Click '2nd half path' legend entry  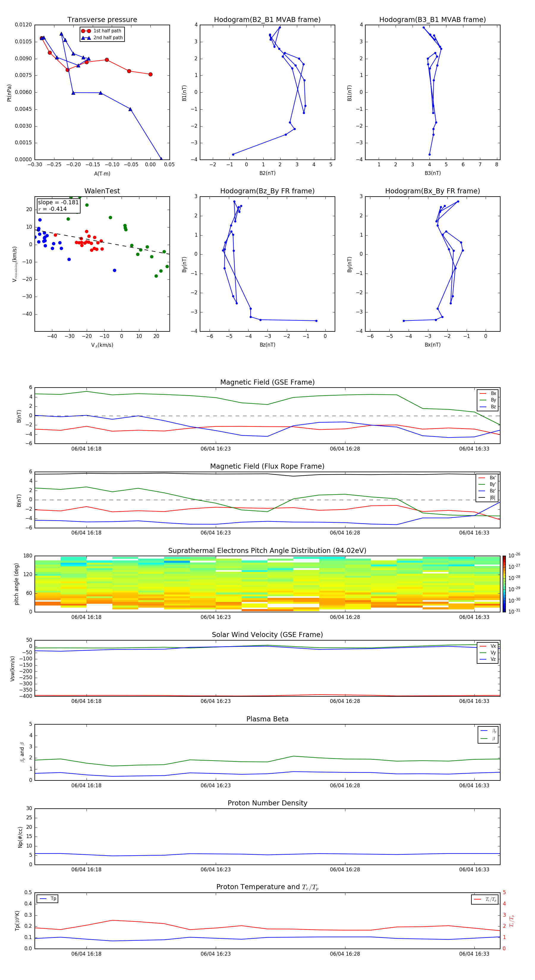pyautogui.click(x=102, y=38)
